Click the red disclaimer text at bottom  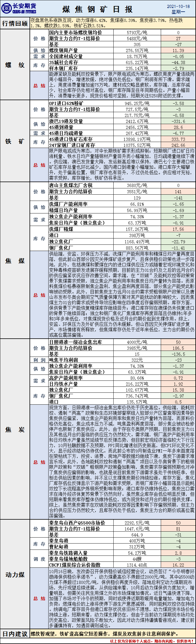(x=152, y=641)
